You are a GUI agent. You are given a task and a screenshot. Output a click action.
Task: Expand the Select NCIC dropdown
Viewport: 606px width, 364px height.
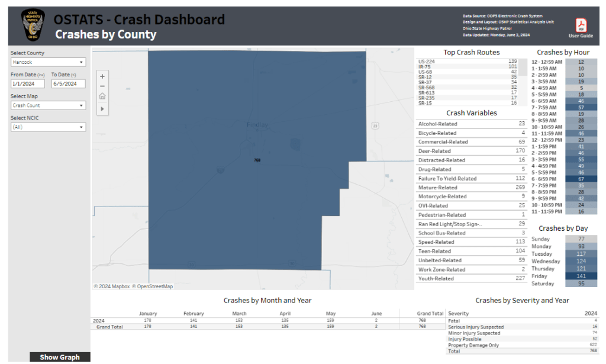pos(49,127)
